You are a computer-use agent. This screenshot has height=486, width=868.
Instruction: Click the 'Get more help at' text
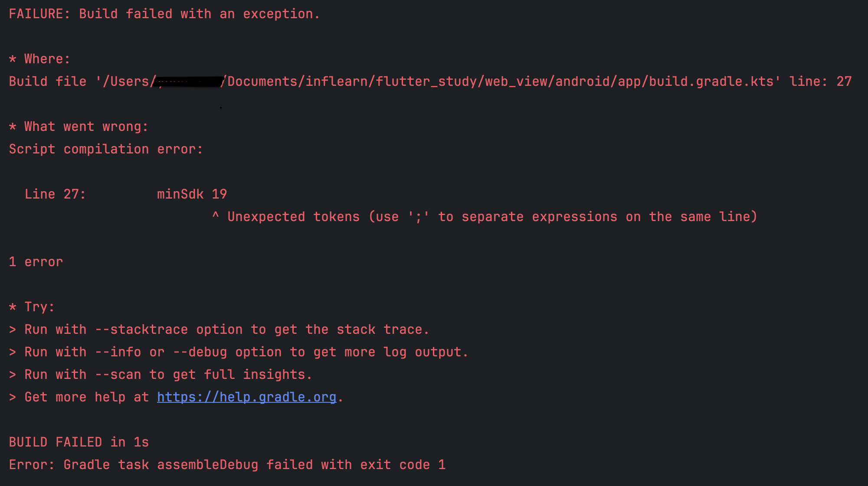[86, 397]
